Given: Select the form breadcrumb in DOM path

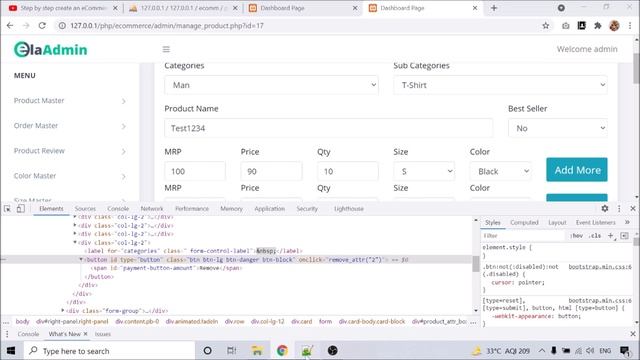Looking at the screenshot, I should 325,322.
